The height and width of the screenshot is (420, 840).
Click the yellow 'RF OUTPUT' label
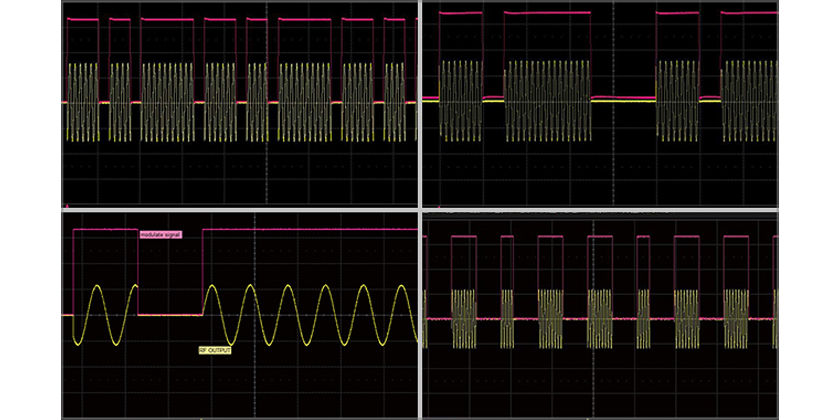coord(214,350)
